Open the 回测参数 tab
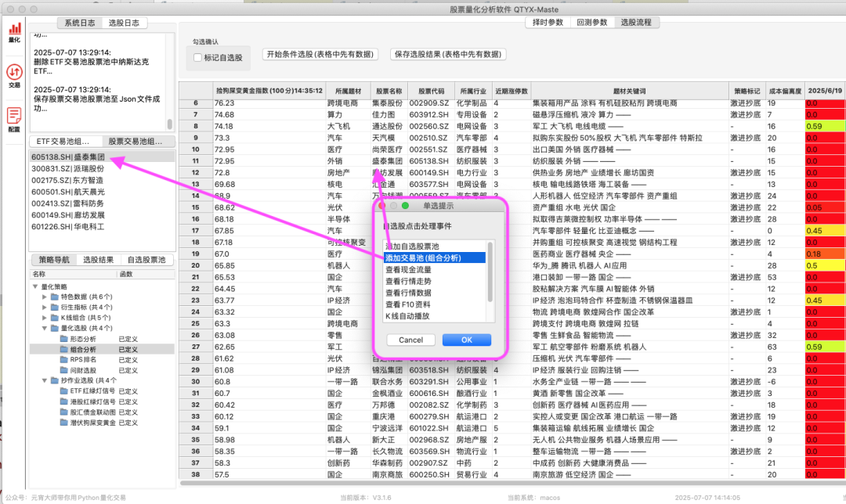 point(592,22)
